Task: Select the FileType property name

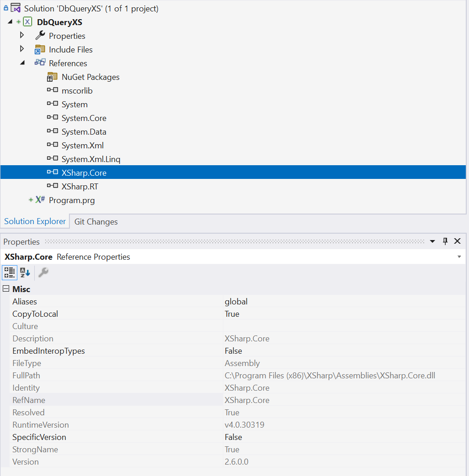Action: 27,363
